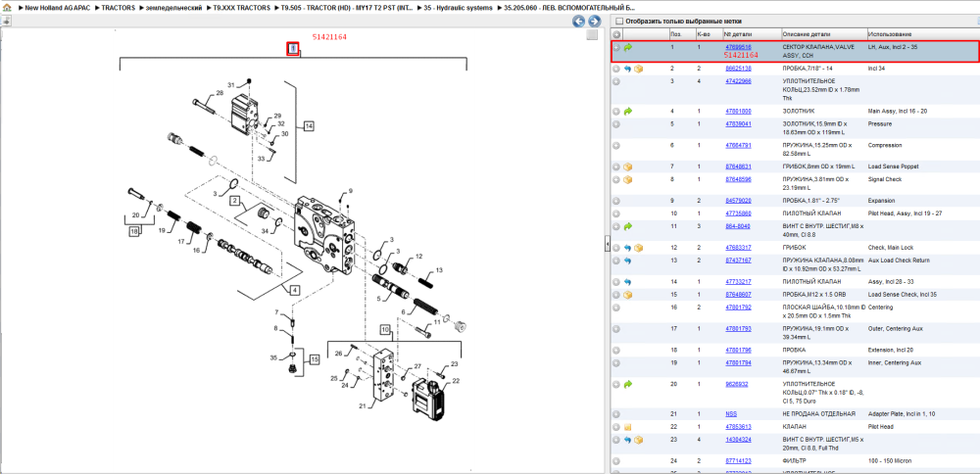Click the pin icon below the home icon
This screenshot has height=474, width=980.
[x=6, y=22]
